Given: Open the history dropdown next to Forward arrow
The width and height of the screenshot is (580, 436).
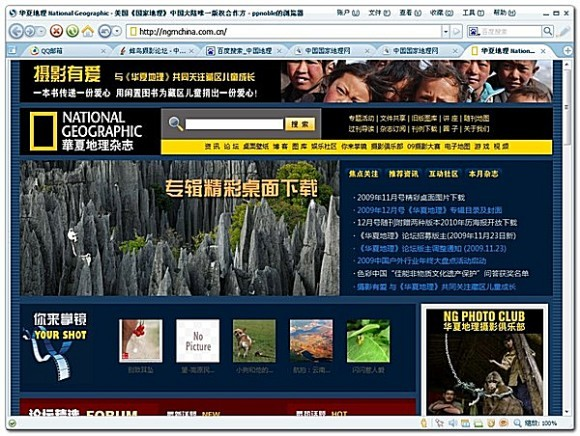Looking at the screenshot, I should pos(41,31).
